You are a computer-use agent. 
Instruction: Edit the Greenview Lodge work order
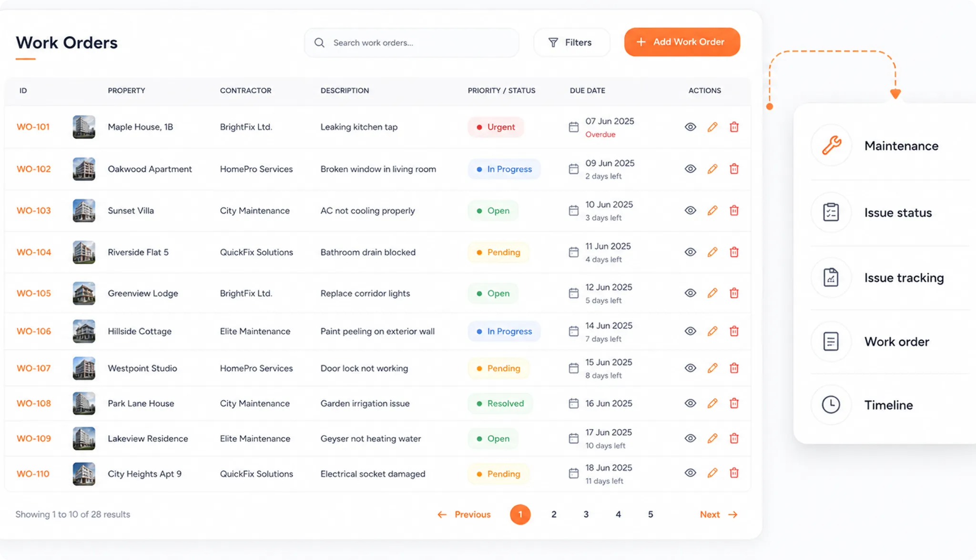pos(712,293)
